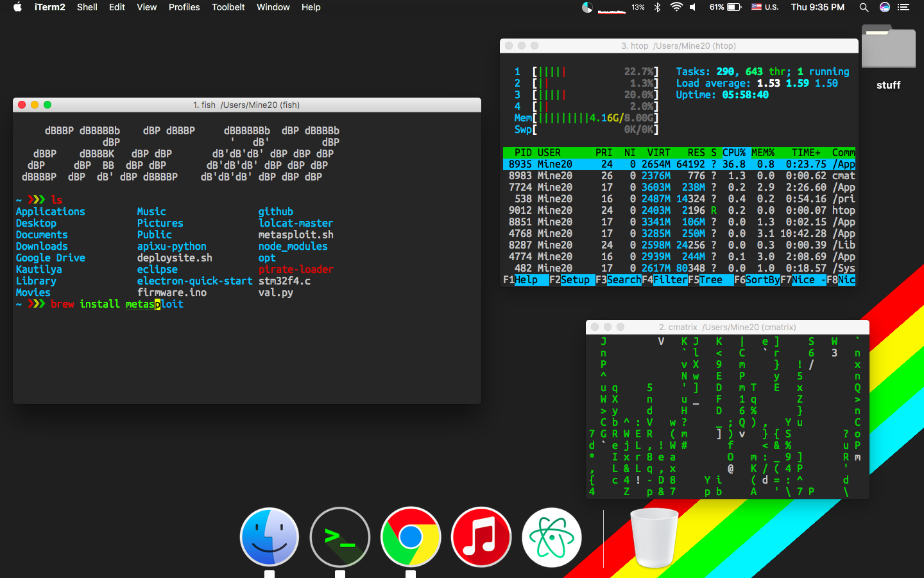Launch Atom editor from the Dock
This screenshot has height=578, width=924.
point(552,537)
